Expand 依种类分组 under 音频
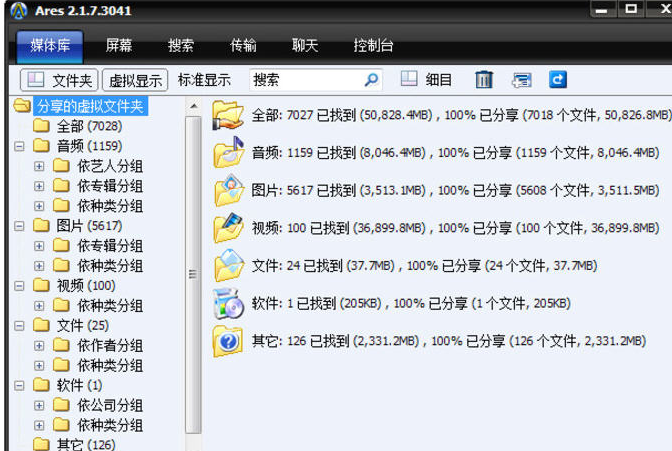 tap(39, 206)
